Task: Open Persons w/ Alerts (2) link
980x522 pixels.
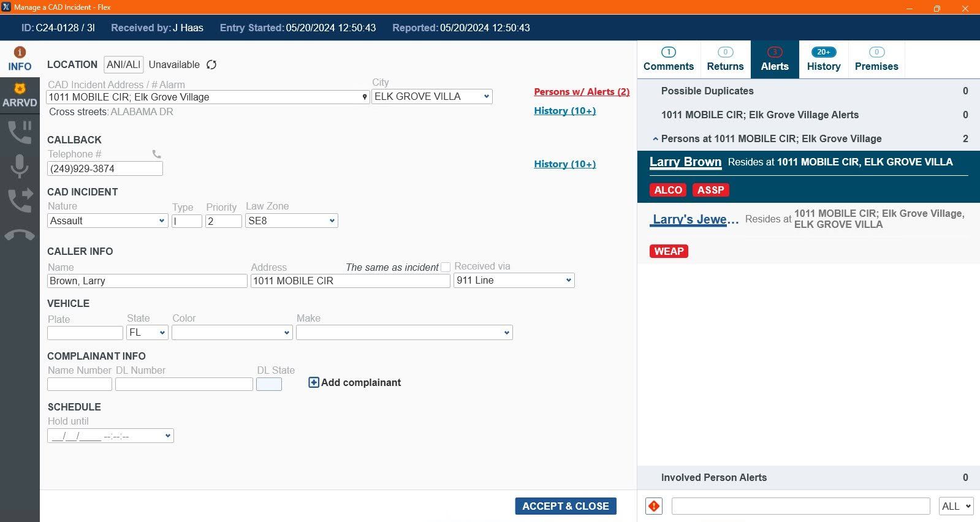Action: coord(581,92)
